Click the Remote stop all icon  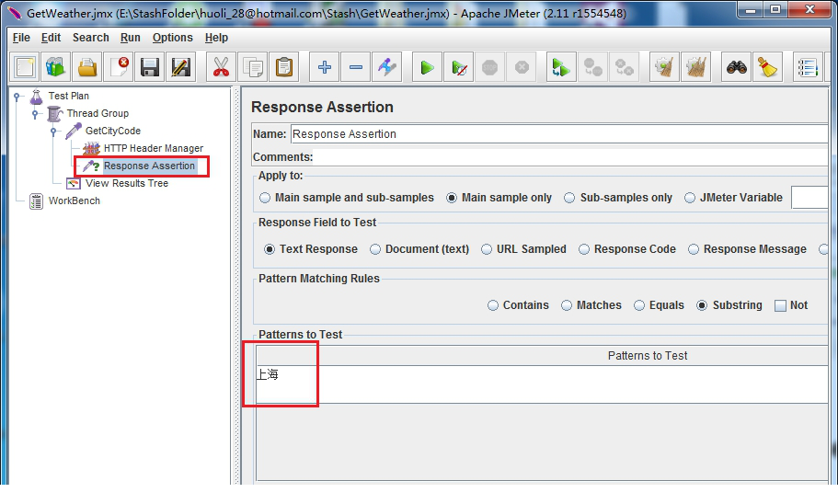pos(592,67)
